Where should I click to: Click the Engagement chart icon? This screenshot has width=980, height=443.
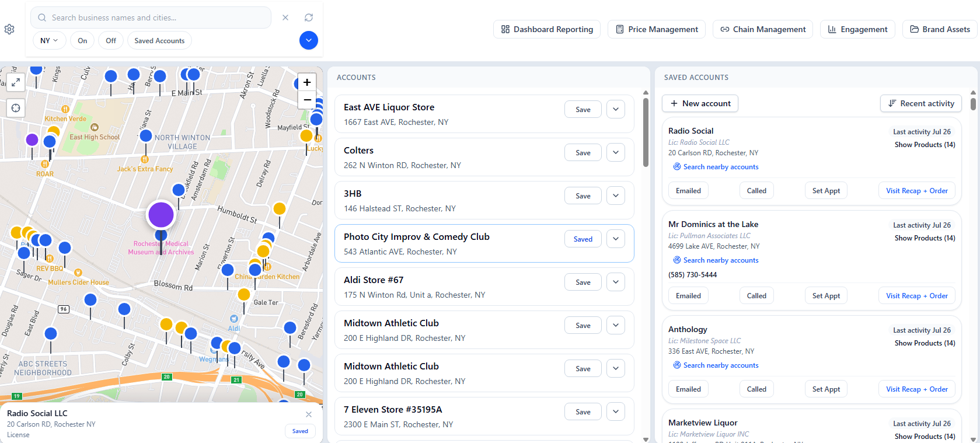click(x=832, y=29)
